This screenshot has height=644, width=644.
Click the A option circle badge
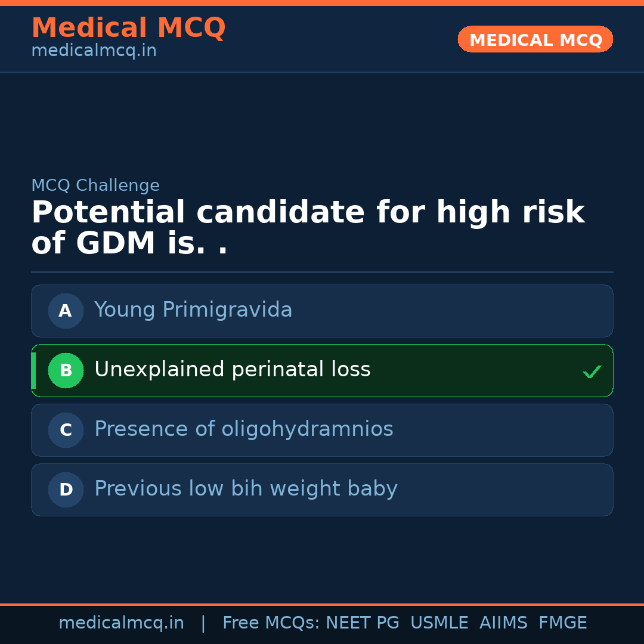pos(66,311)
